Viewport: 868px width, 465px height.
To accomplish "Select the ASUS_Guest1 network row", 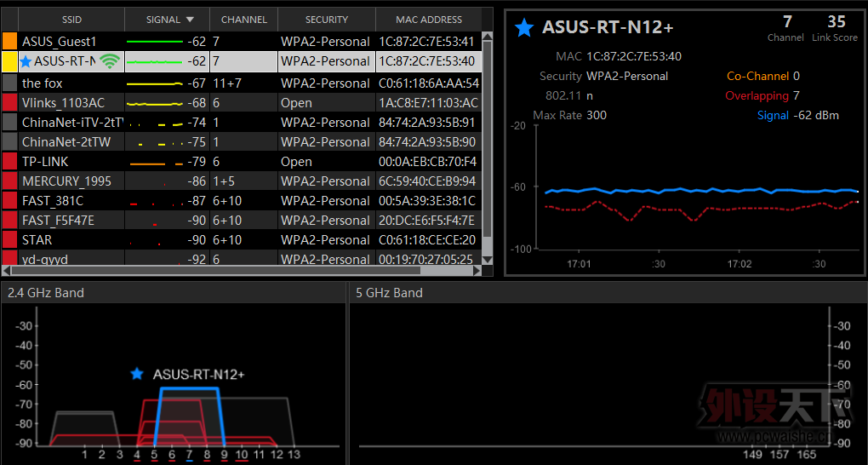I will (x=242, y=42).
